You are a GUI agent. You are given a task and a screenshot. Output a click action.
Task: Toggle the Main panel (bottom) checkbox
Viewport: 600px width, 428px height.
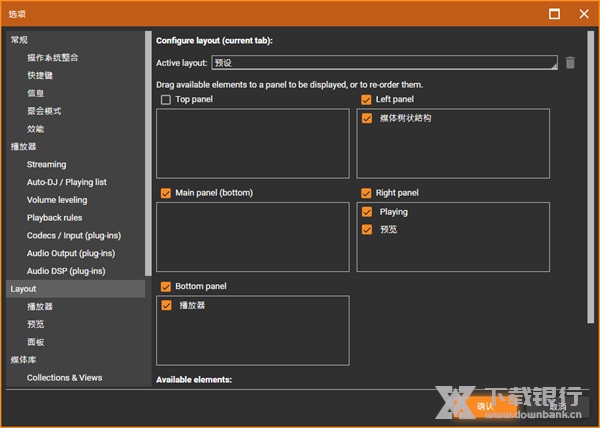(166, 193)
